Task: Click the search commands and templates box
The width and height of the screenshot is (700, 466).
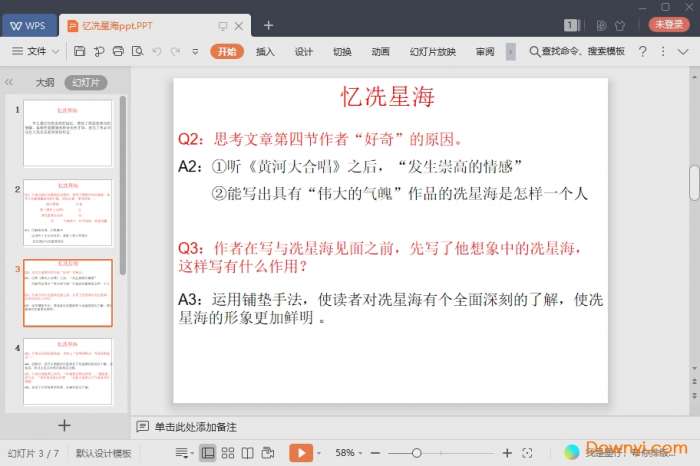Action: 577,51
